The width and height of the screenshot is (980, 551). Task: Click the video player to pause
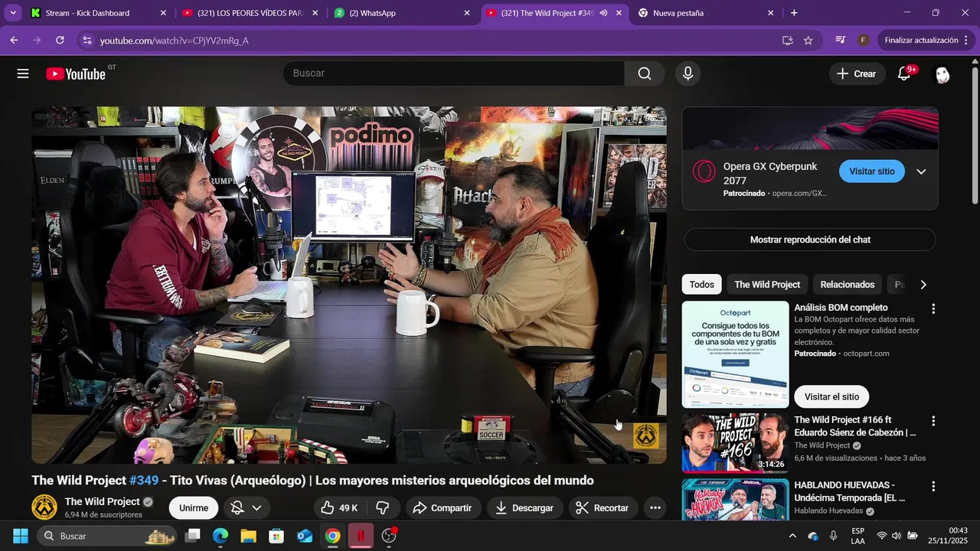pyautogui.click(x=348, y=285)
